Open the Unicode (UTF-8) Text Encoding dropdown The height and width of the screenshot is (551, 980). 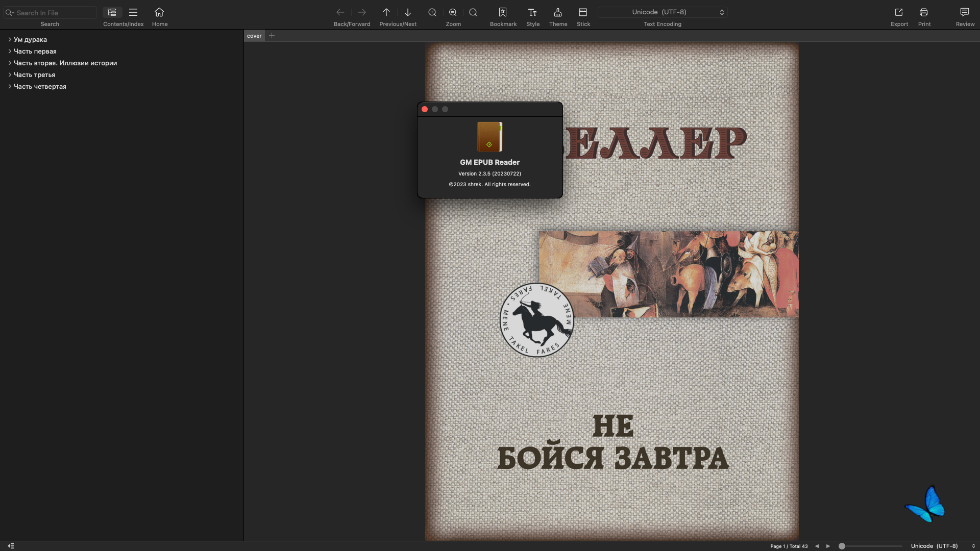[663, 12]
